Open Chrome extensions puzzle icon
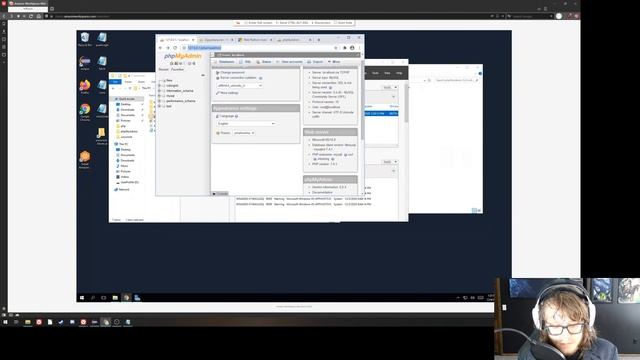Image resolution: width=640 pixels, height=360 pixels. coord(345,48)
